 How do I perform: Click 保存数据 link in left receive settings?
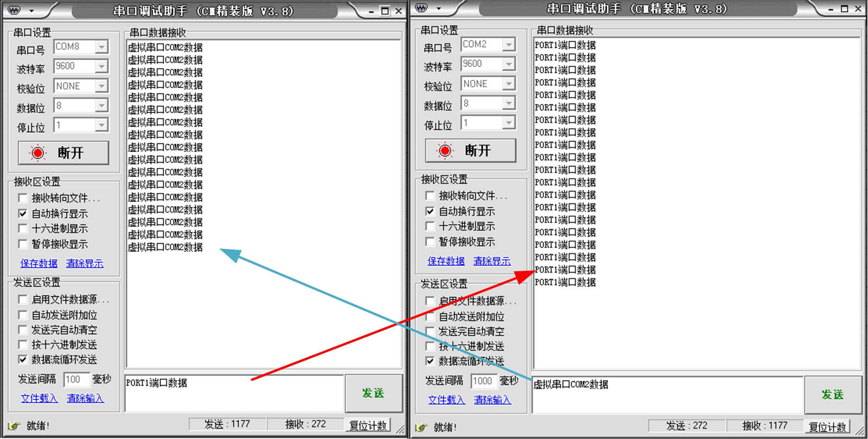[x=38, y=263]
